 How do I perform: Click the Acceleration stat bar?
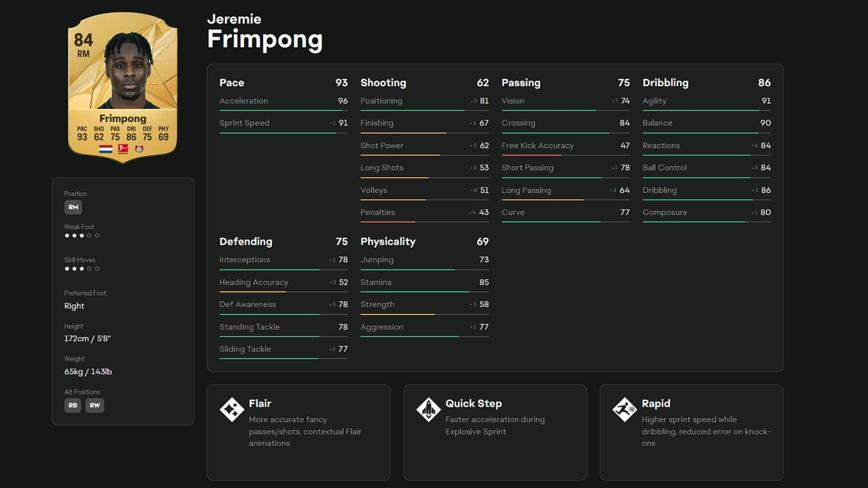pos(283,111)
